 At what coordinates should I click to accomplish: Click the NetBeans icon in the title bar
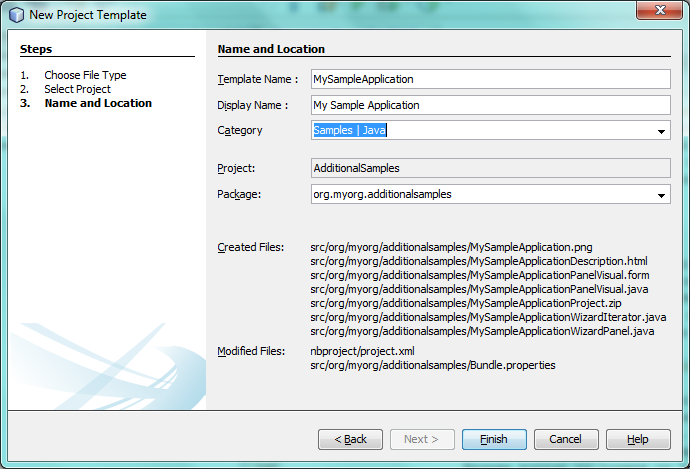point(16,15)
